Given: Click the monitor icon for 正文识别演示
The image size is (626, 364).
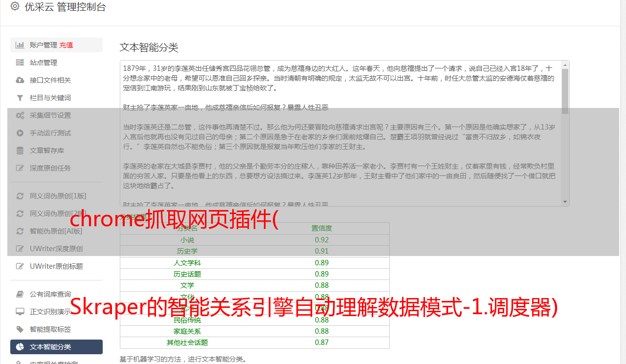Looking at the screenshot, I should pos(20,312).
